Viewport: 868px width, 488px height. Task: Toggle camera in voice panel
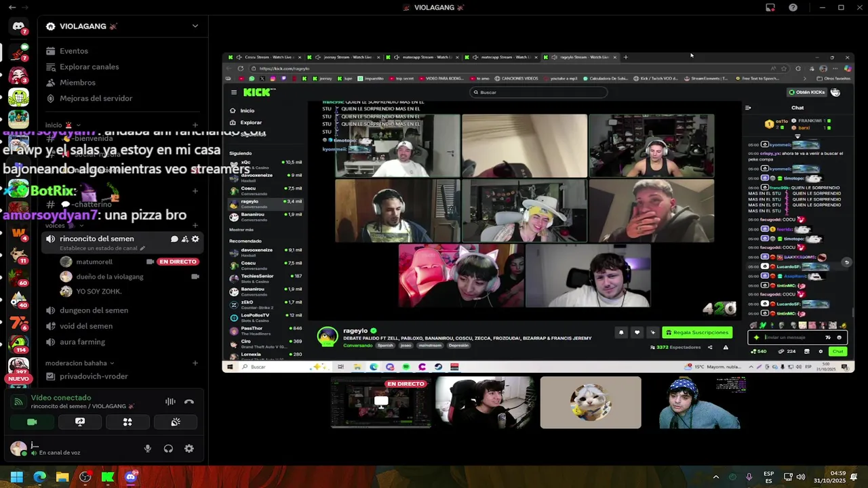pos(32,422)
